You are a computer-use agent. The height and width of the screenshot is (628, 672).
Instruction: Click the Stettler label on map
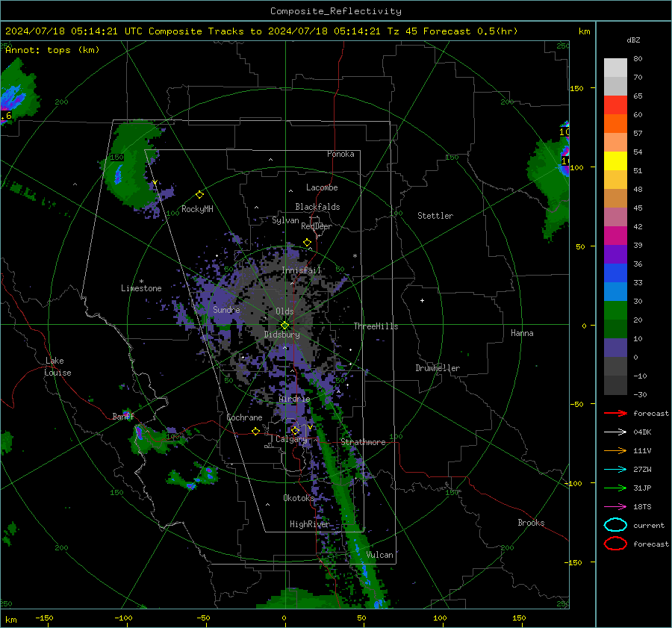pos(435,216)
